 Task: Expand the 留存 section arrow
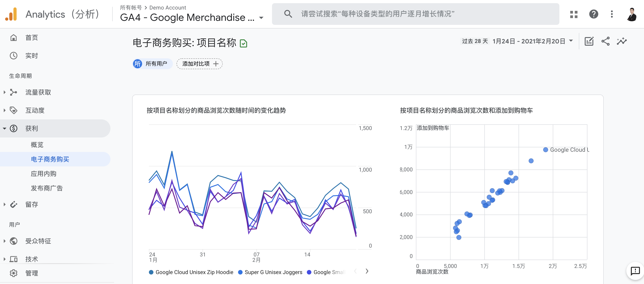(x=5, y=204)
